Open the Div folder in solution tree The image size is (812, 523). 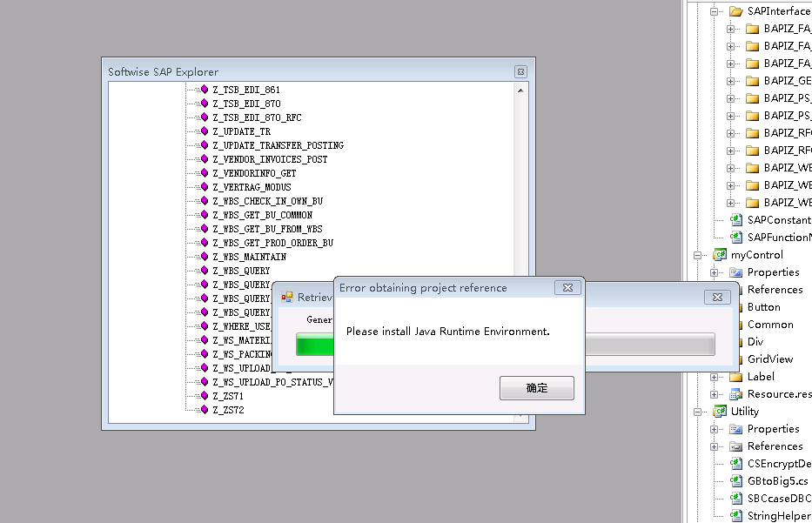click(755, 342)
